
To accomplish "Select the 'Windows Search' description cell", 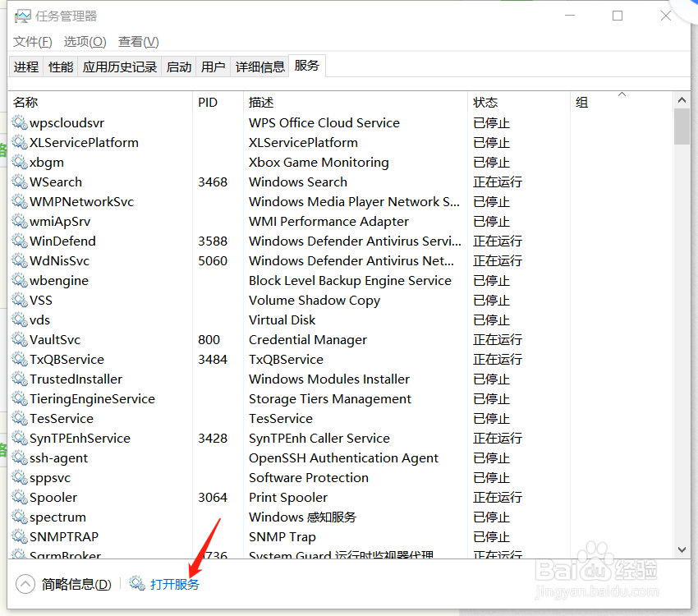I will click(298, 182).
